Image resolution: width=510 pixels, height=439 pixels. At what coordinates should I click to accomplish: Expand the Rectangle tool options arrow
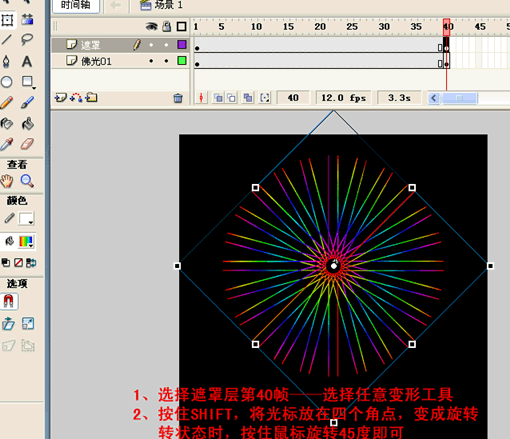34,88
